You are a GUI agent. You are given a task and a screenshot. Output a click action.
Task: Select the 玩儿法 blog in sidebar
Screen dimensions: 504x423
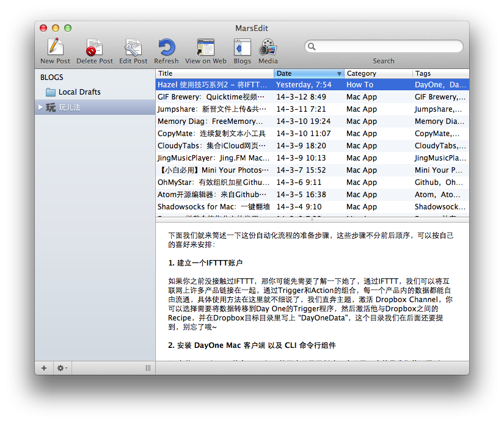click(95, 107)
